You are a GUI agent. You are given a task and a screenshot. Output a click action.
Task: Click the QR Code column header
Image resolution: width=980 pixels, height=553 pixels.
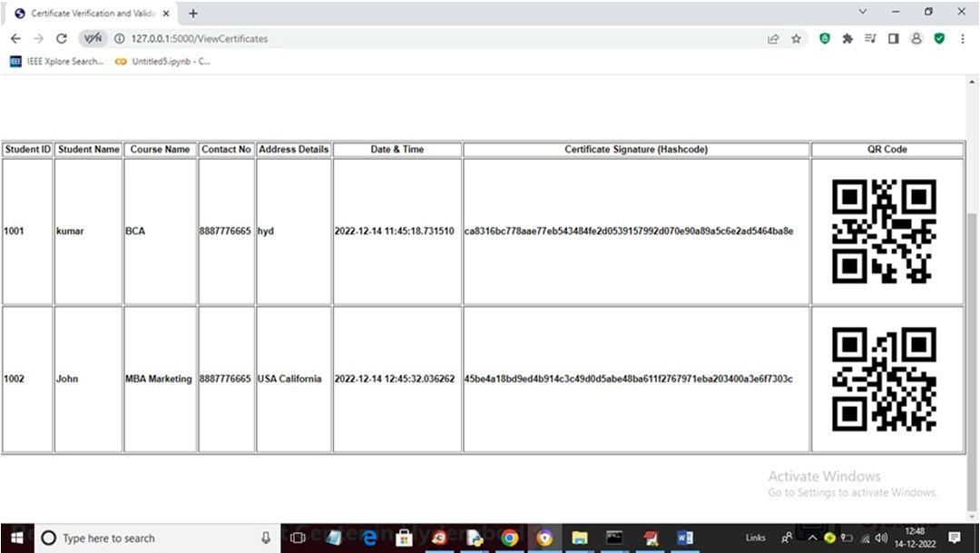click(x=887, y=150)
